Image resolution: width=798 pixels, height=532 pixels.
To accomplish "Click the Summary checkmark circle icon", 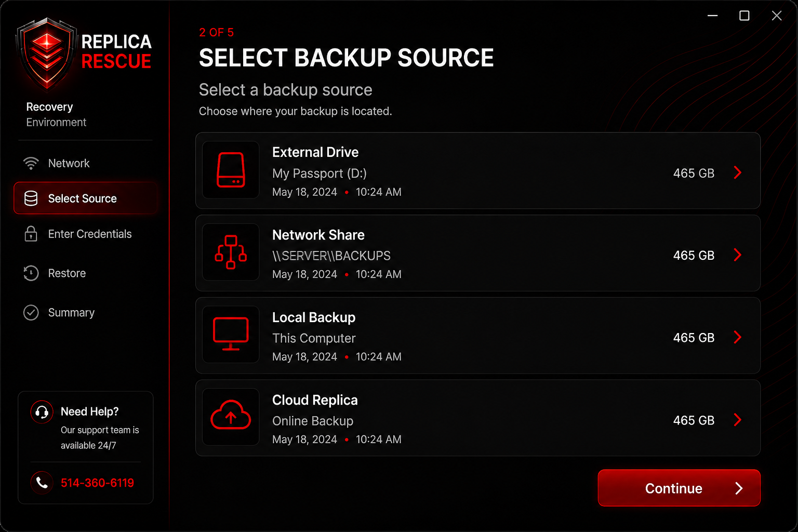I will point(31,313).
